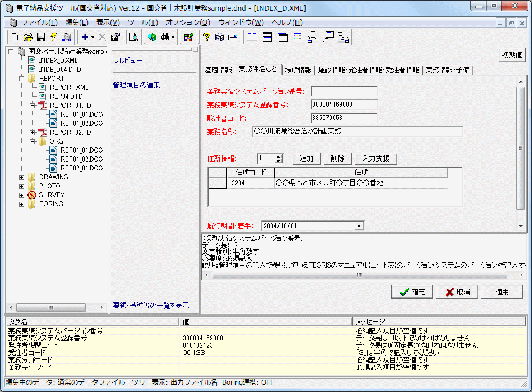Click the book reference icon in toolbar
Viewport: 532px width, 392px height.
click(220, 37)
